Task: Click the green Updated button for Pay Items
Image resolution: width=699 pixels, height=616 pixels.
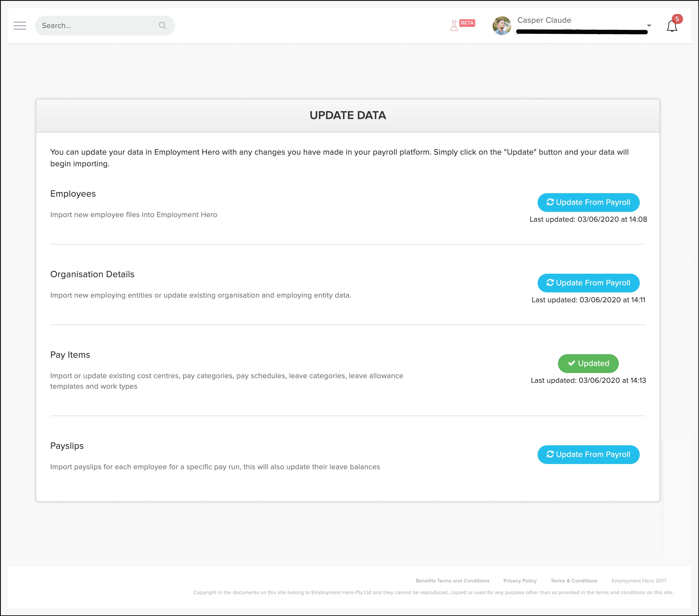Action: [588, 363]
